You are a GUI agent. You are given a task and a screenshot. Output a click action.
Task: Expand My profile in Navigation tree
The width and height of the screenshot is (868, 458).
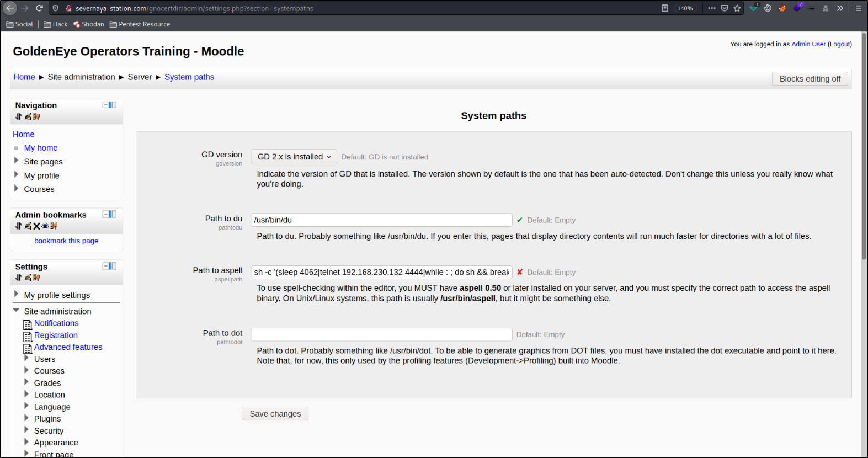[16, 174]
